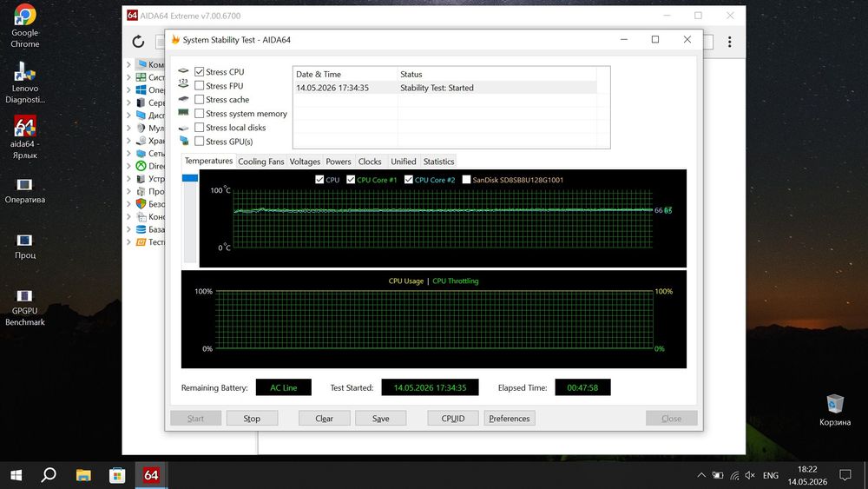
Task: Select the GPGPU Benchmark desktop icon
Action: 25,307
